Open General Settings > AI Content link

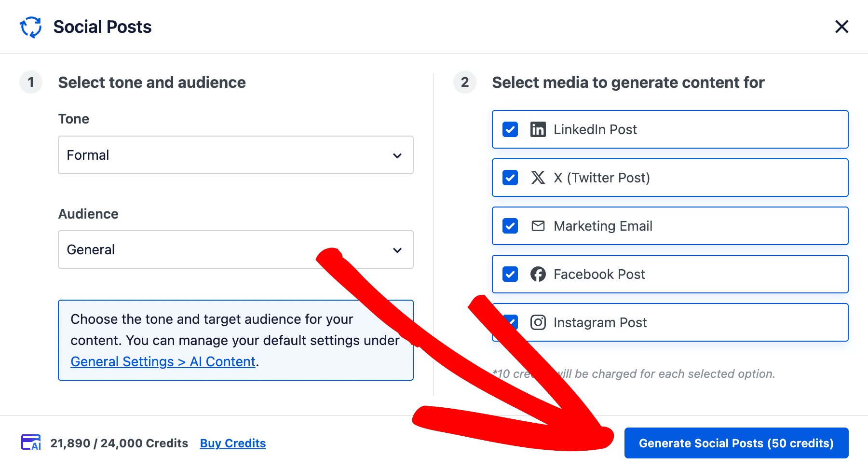(163, 361)
